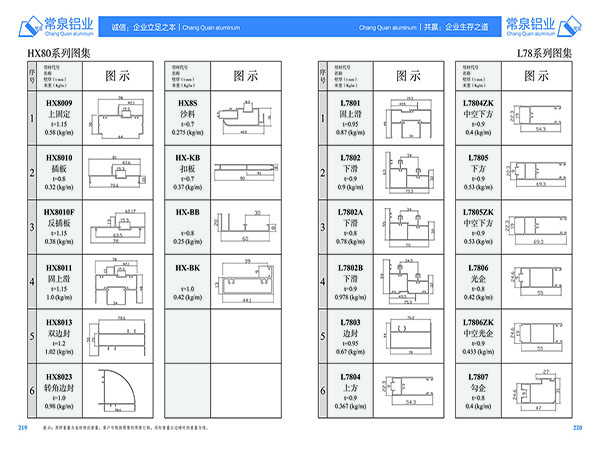
Task: Open the L7802A 下滑 profile drawing
Action: pyautogui.click(x=409, y=227)
